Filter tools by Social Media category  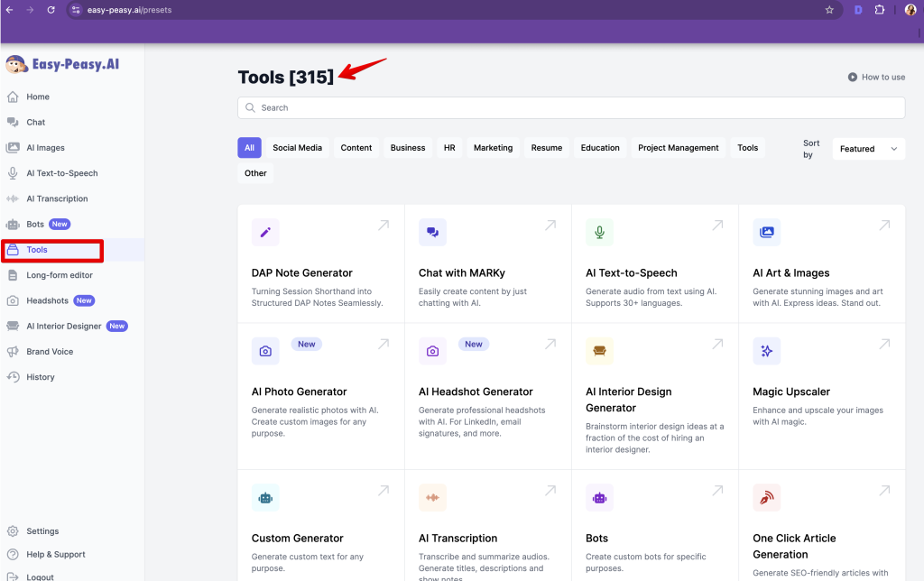[x=297, y=148]
